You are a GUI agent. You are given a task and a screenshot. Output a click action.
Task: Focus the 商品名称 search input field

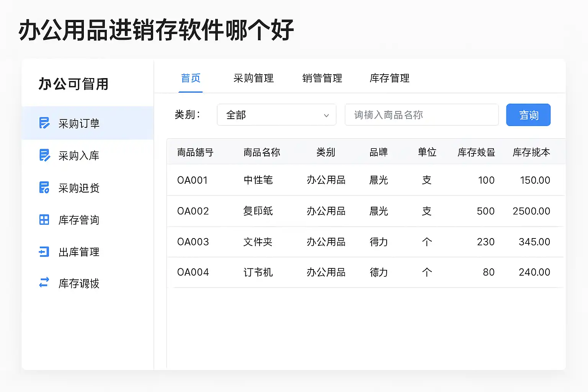(x=421, y=115)
